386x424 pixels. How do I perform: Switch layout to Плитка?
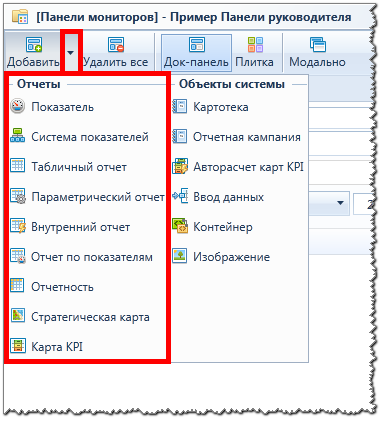[x=255, y=53]
